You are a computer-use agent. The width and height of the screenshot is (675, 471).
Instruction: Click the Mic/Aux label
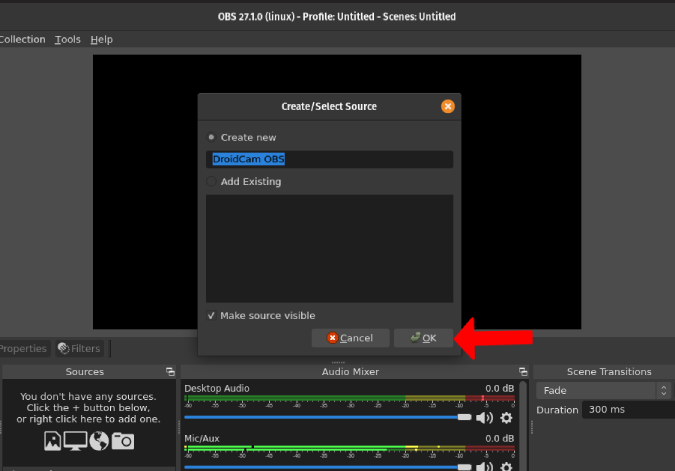tap(202, 438)
